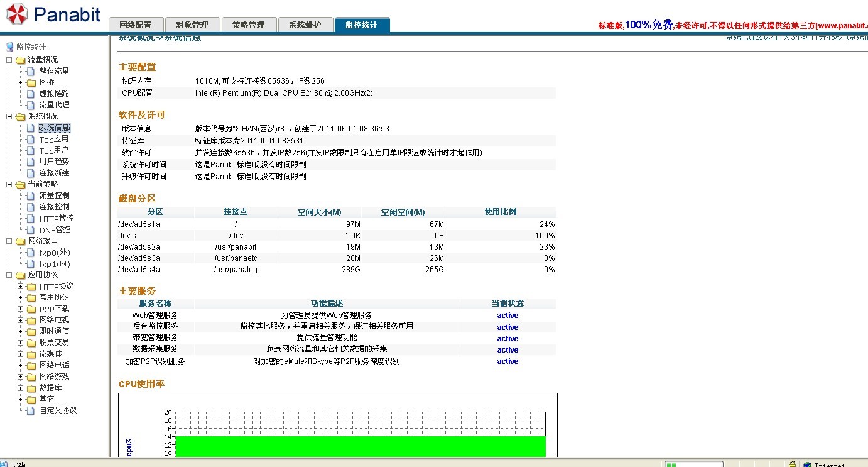The height and width of the screenshot is (467, 868).
Task: Click the active status for 加密P2P识别服务
Action: point(507,361)
